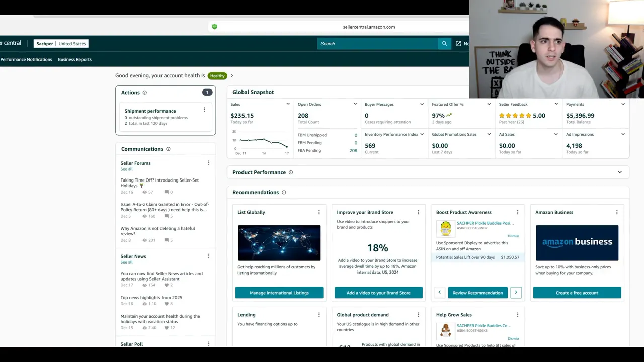Click the Actions info icon
The width and height of the screenshot is (644, 362).
click(x=144, y=92)
